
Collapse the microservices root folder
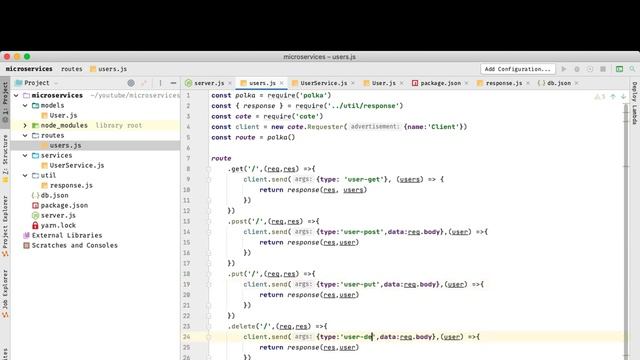[x=16, y=96]
